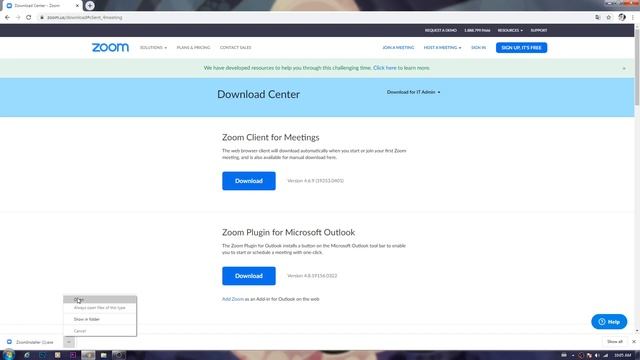Click the Chrome icon on taskbar
The image size is (640, 360).
click(88, 355)
